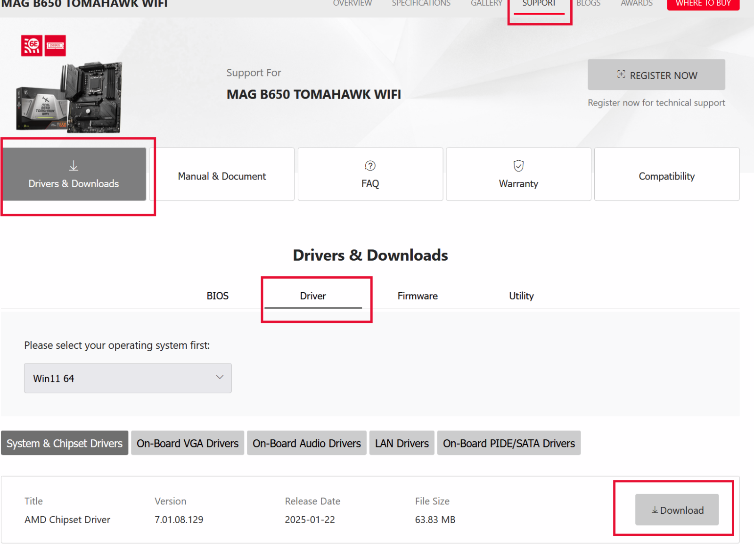The image size is (754, 560).
Task: Download the AMD Chipset Driver
Action: [677, 510]
